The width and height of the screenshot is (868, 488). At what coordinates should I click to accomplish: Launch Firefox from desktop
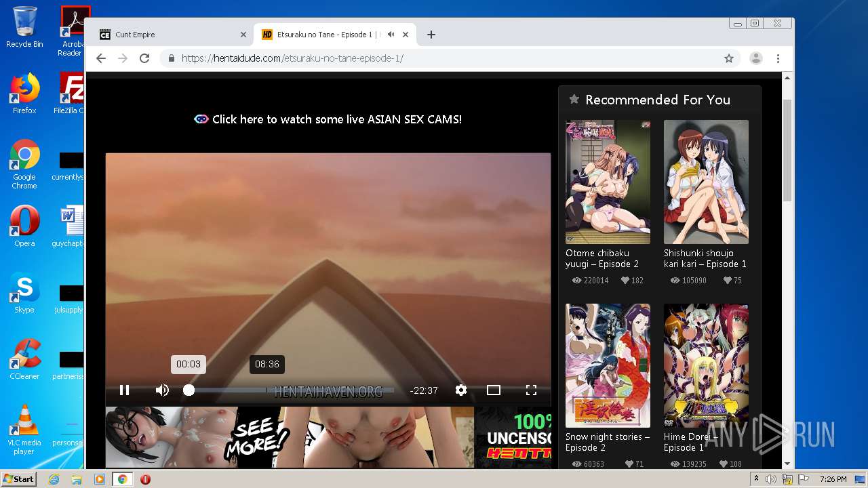coord(24,94)
